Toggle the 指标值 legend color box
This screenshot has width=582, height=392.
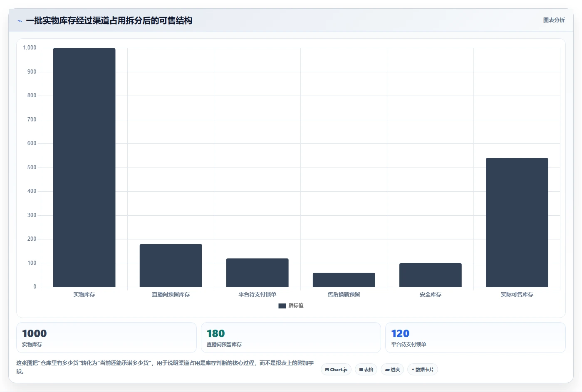(x=282, y=306)
